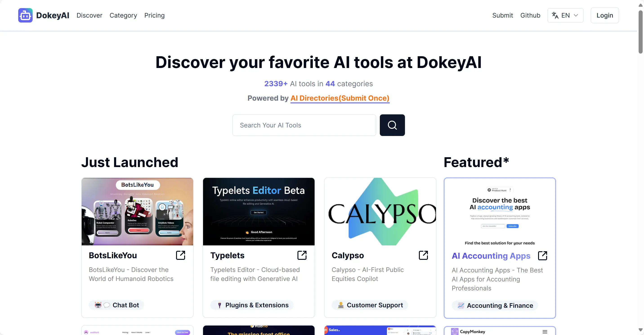Select the Accounting & Finance category tag
Viewport: 644px width, 335px height.
coord(495,306)
